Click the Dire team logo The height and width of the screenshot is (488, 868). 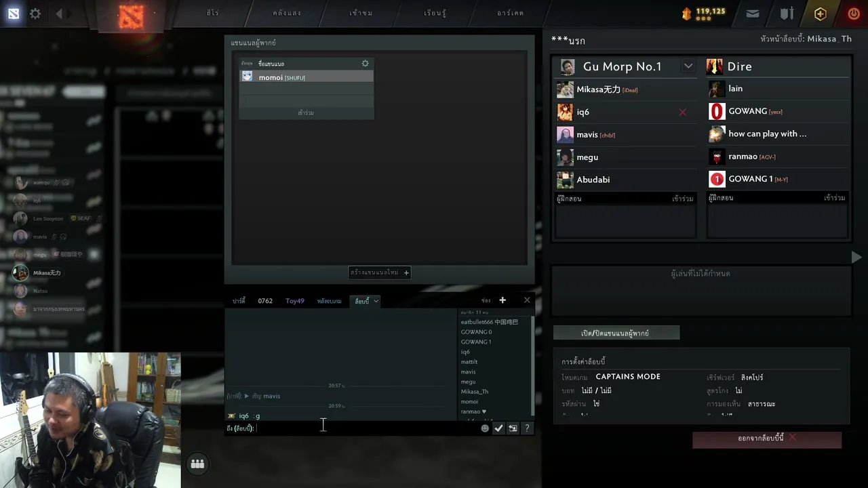pos(714,66)
